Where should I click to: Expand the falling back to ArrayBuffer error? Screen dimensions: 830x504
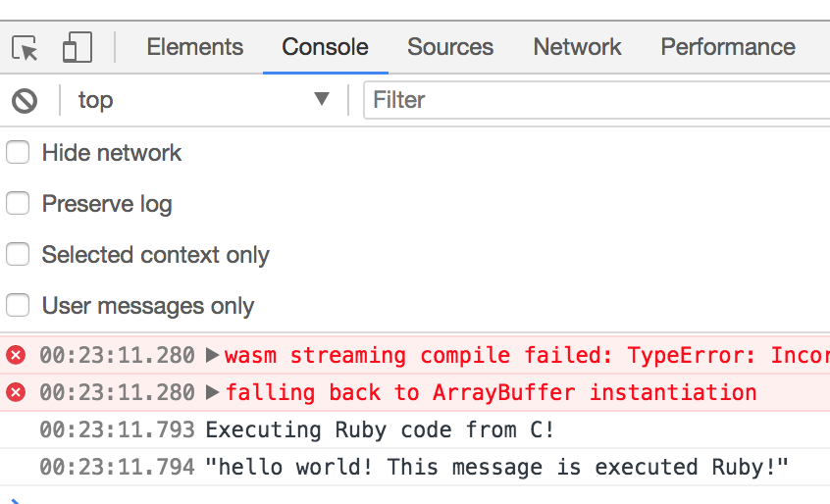213,392
